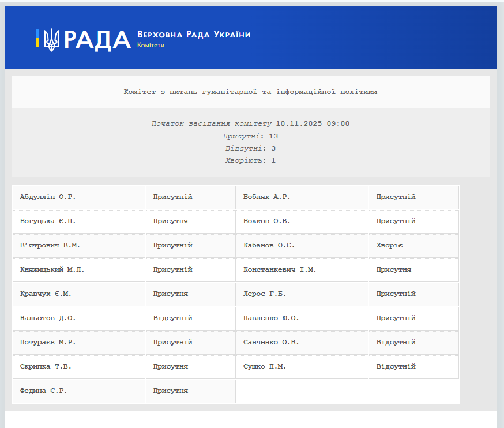Select the name Княжицький М.Л.
The width and height of the screenshot is (504, 428).
pyautogui.click(x=52, y=269)
